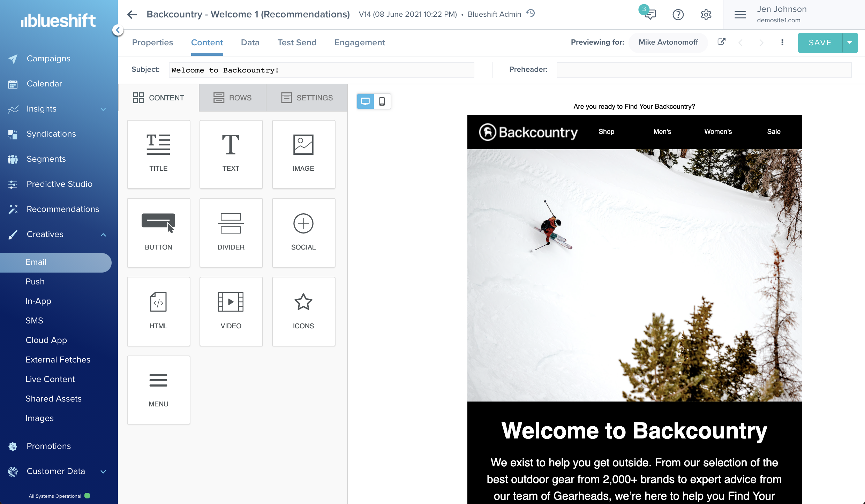Click the Preheader input field
Image resolution: width=865 pixels, height=504 pixels.
[704, 70]
